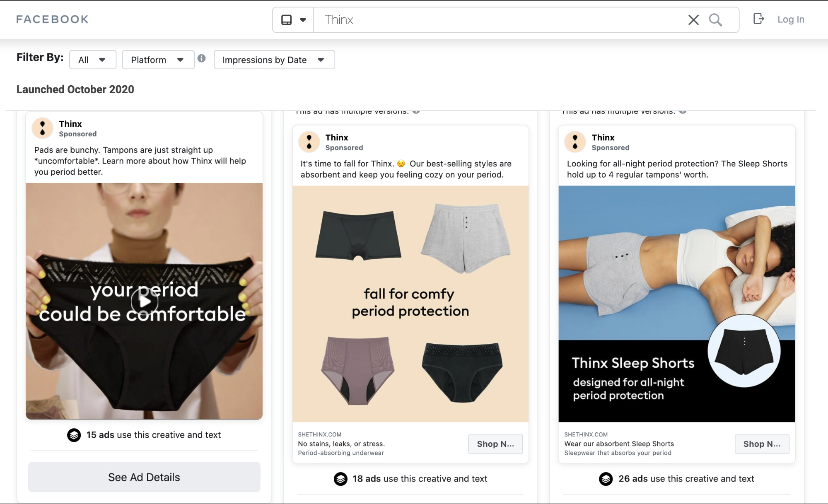Open the 'All' filter dropdown

pos(92,60)
